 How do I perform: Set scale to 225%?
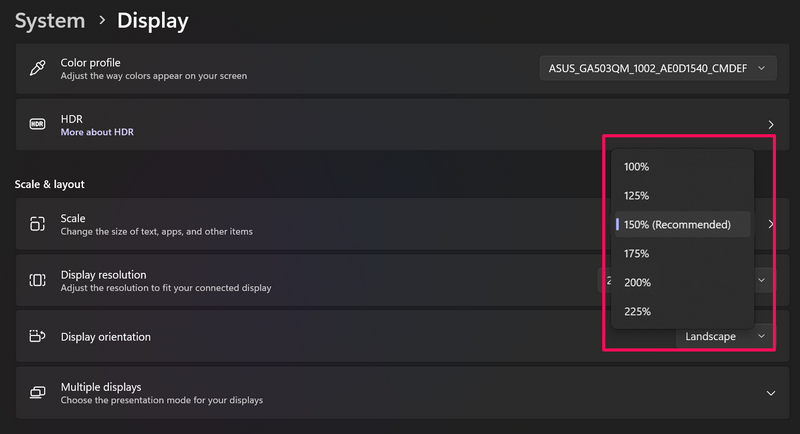(x=637, y=312)
